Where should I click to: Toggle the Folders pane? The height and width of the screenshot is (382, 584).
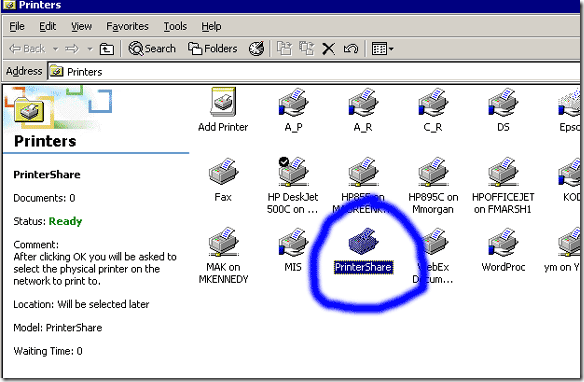tap(213, 49)
